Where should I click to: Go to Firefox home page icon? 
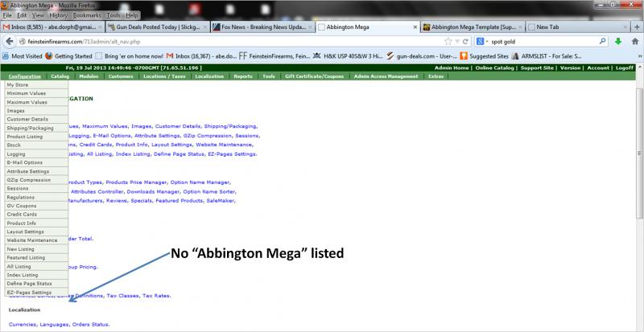(635, 42)
